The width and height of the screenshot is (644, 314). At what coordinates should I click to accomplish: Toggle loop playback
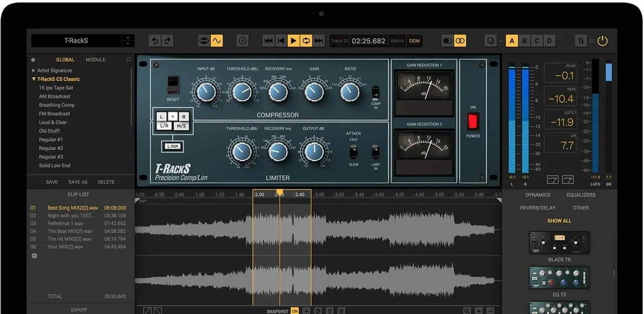pos(306,41)
